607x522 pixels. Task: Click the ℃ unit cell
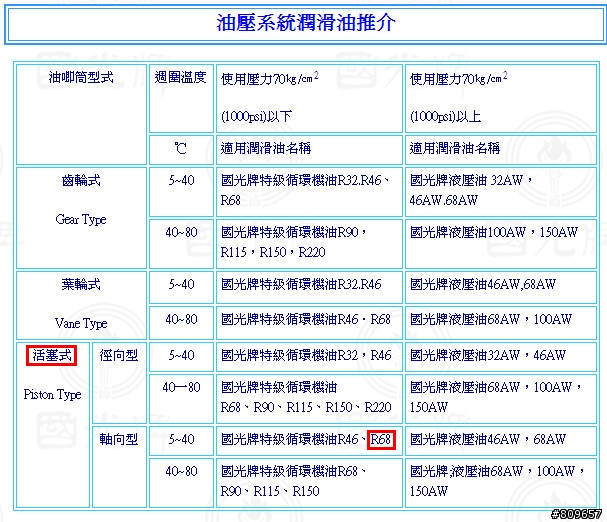(x=181, y=149)
